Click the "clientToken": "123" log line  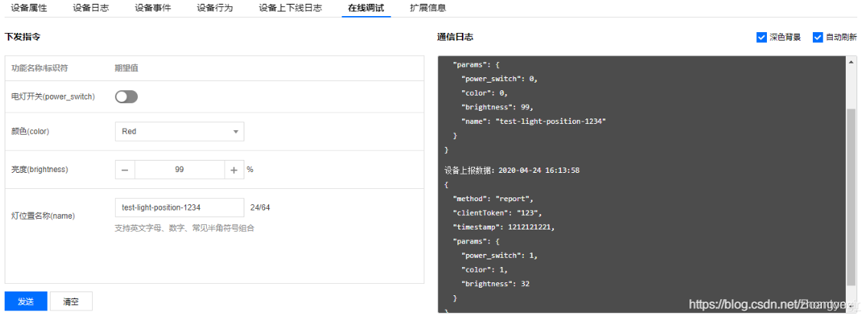(x=498, y=213)
